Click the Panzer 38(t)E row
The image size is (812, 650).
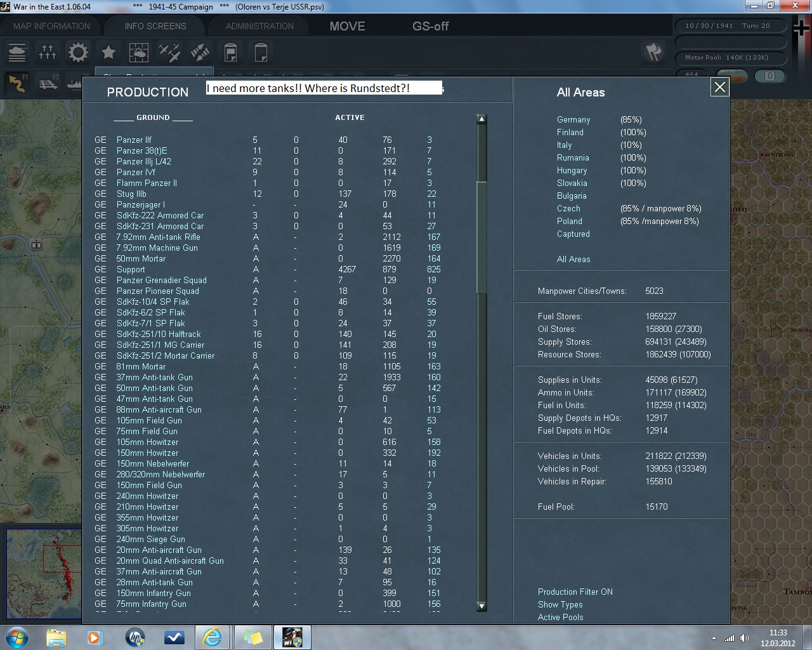point(264,150)
